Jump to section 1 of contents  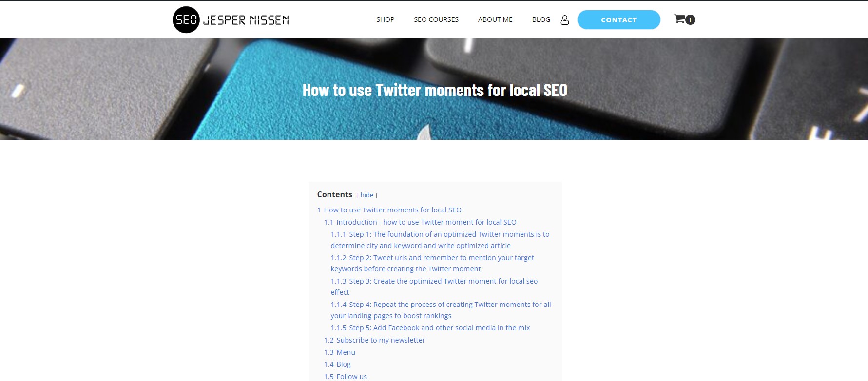pyautogui.click(x=392, y=210)
